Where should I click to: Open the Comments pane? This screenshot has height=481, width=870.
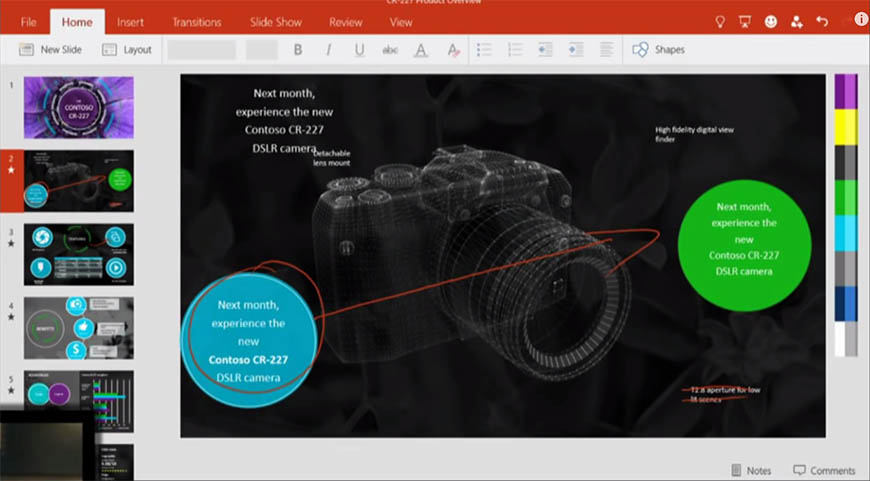tap(824, 470)
